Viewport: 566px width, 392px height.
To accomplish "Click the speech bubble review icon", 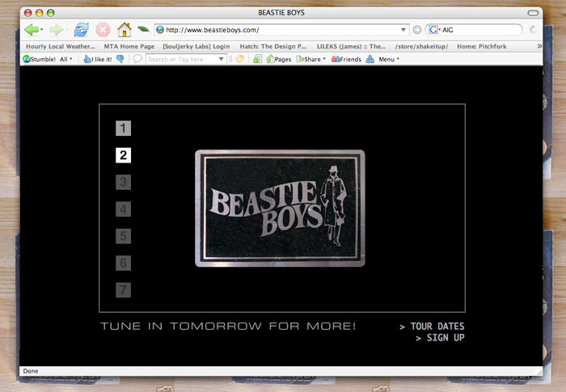I will point(137,59).
